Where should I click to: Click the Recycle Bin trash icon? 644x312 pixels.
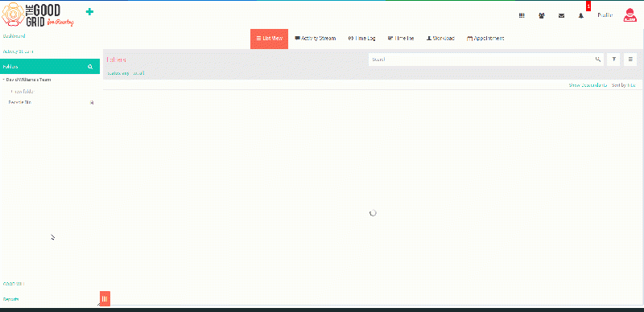(92, 102)
